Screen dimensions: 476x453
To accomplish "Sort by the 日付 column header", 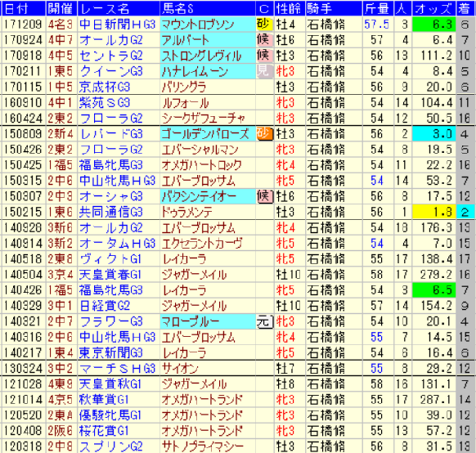I will (x=24, y=8).
